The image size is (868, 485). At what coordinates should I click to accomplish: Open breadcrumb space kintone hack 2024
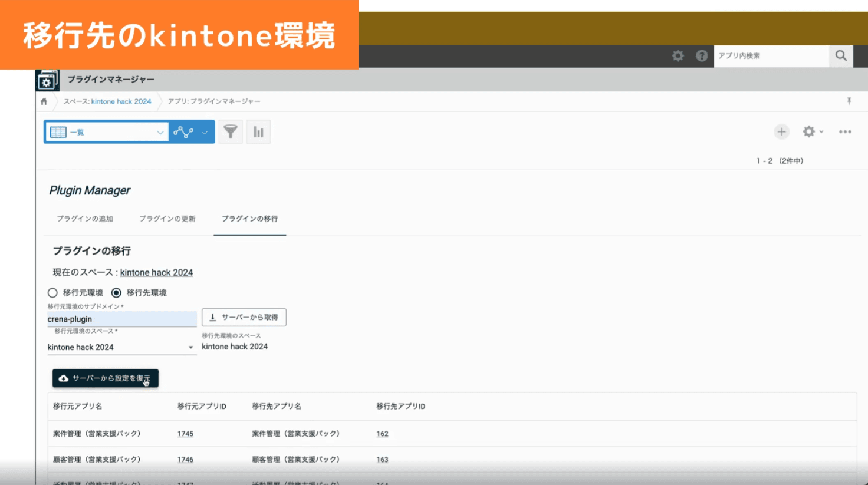121,101
